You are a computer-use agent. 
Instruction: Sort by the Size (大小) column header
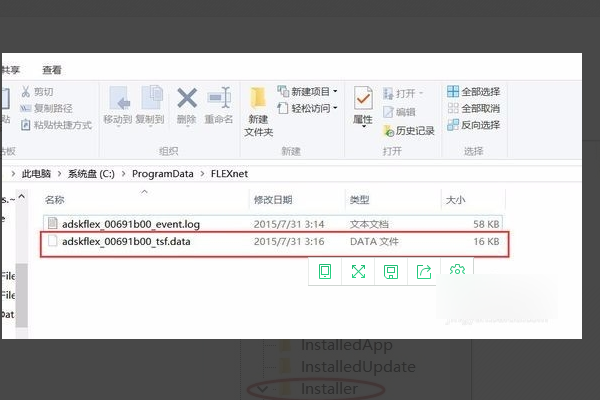click(x=455, y=200)
